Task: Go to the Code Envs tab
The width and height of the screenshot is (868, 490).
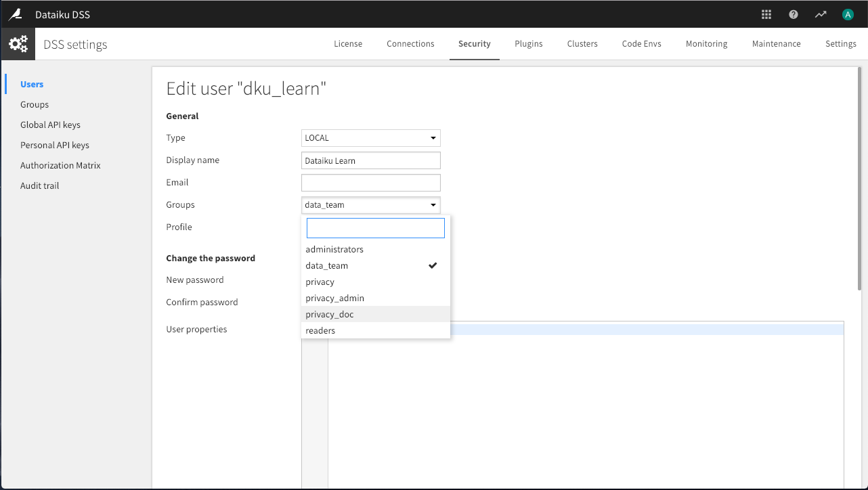Action: coord(642,44)
